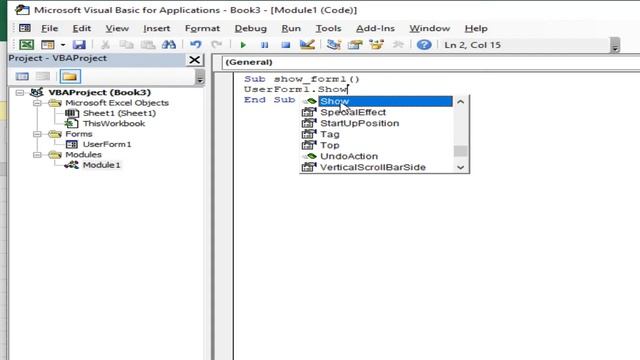Click the autocomplete list scrollbar thumb
640x360 pixels.
tap(460, 151)
